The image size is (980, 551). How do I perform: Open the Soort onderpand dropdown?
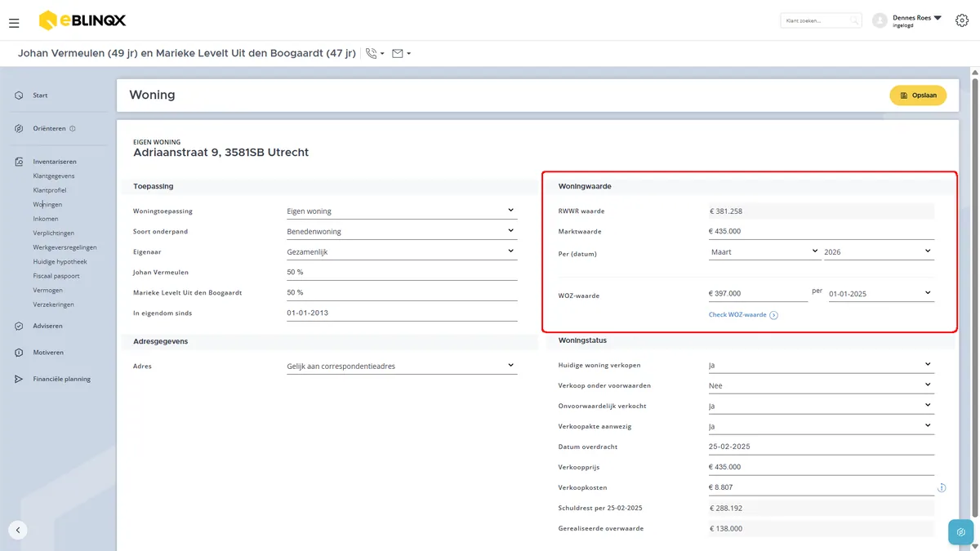tap(402, 231)
